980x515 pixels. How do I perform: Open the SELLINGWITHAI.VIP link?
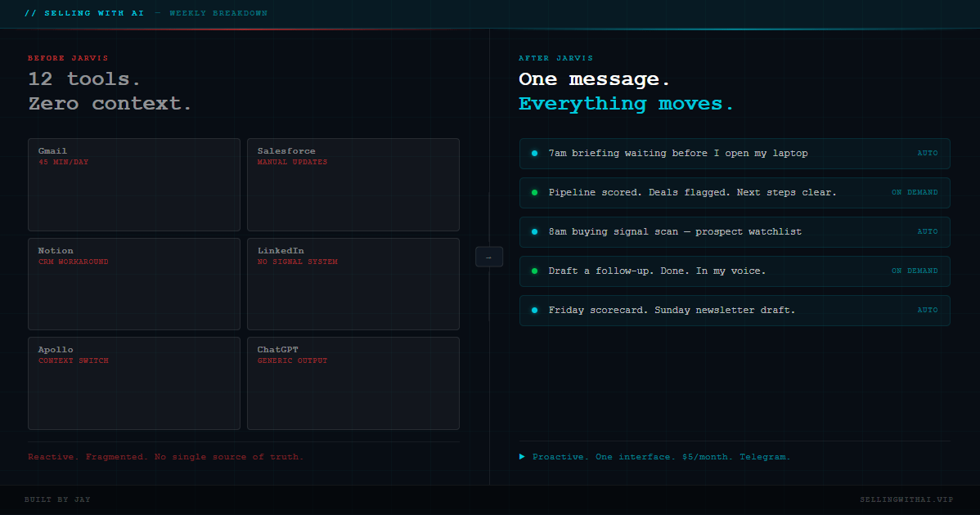coord(906,499)
